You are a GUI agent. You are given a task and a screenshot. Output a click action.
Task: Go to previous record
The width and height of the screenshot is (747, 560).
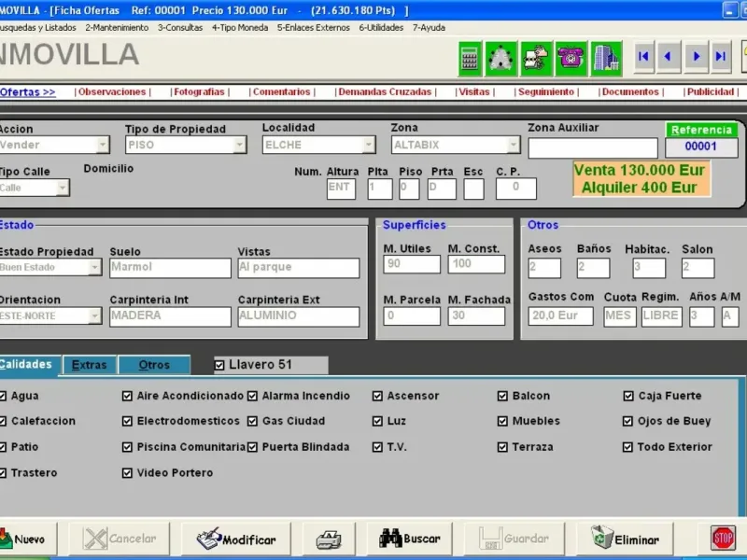point(669,57)
